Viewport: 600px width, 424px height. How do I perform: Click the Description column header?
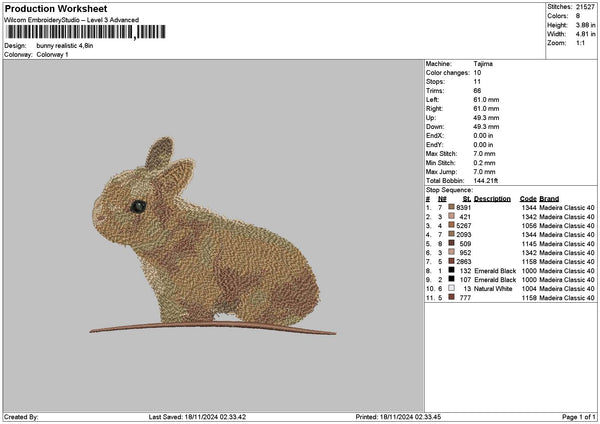click(492, 198)
